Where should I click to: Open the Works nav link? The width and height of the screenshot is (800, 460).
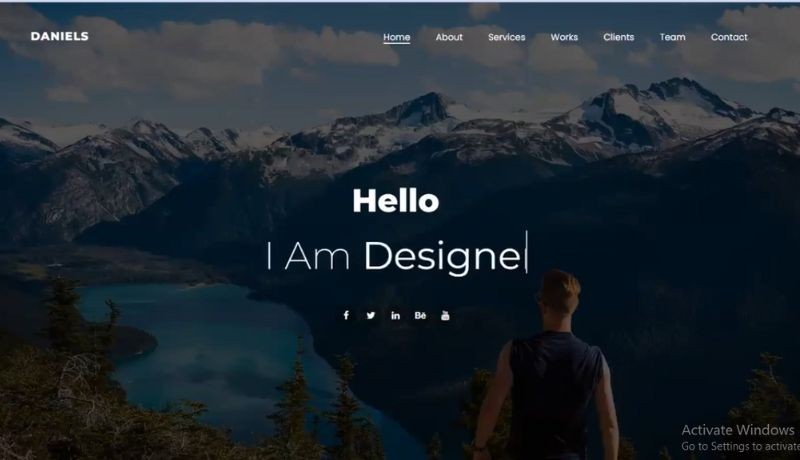(x=564, y=37)
